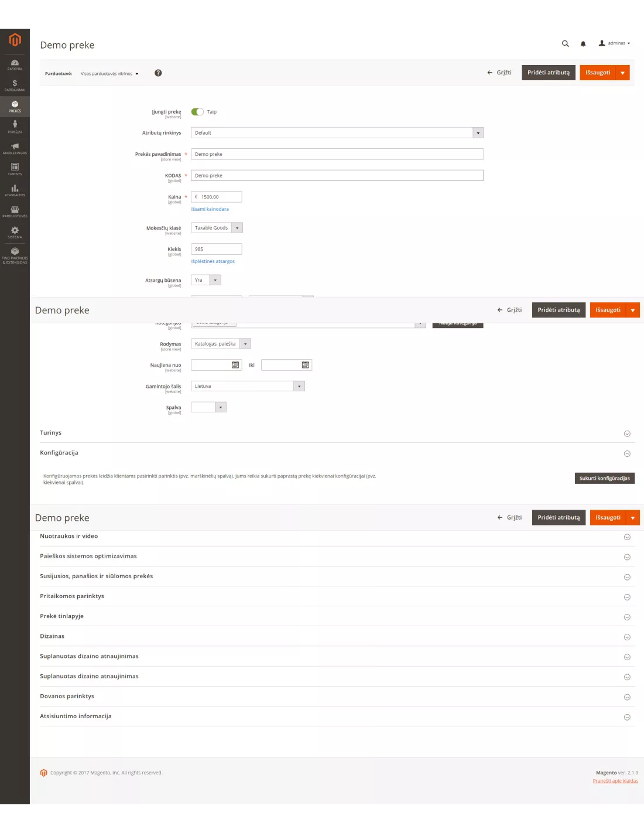Open Find Partners & Extensions
The height and width of the screenshot is (833, 644).
pos(15,255)
